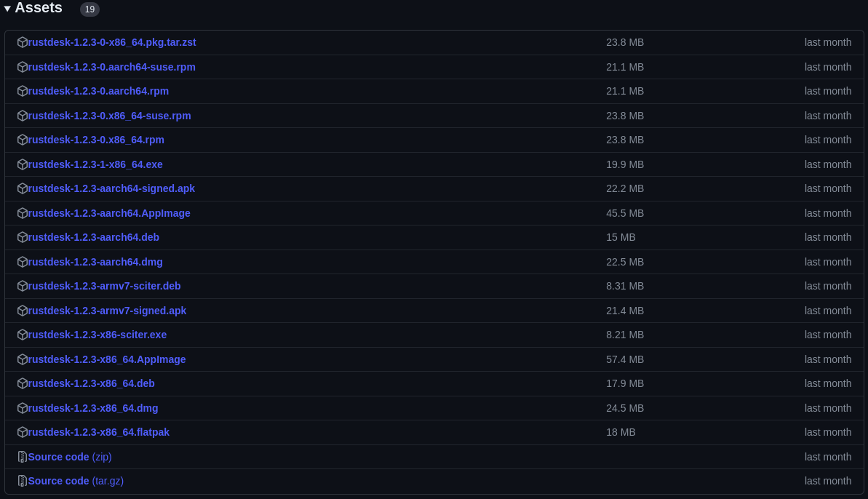Click the Source code (zip) link

(x=70, y=457)
